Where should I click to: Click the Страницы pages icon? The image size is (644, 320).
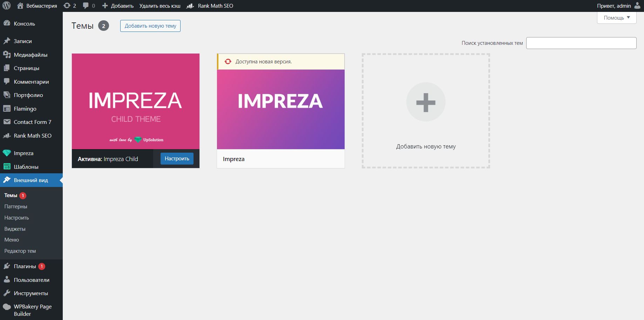click(x=7, y=68)
